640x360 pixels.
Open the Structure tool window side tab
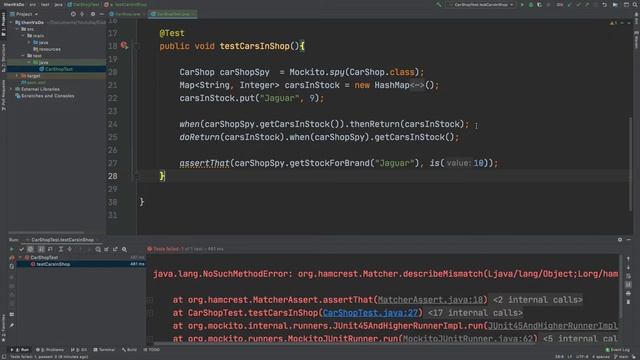[3, 57]
